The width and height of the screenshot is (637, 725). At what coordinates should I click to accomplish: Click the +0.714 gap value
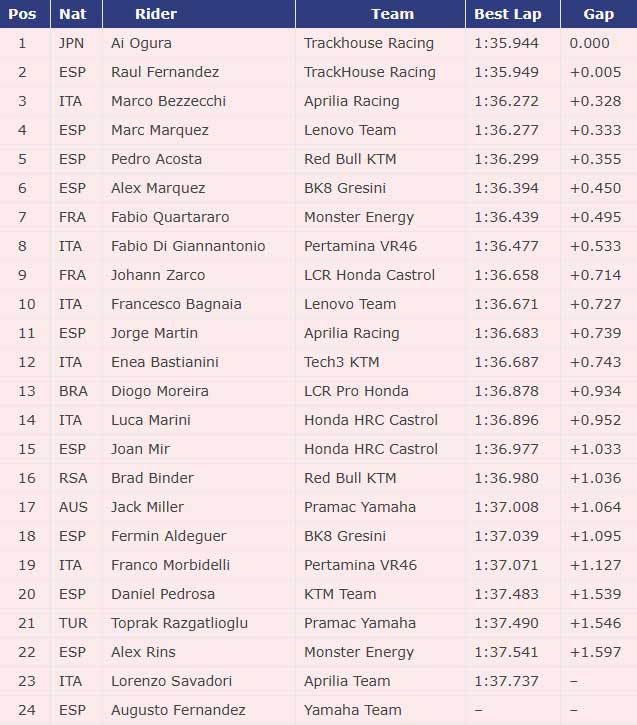tap(594, 275)
